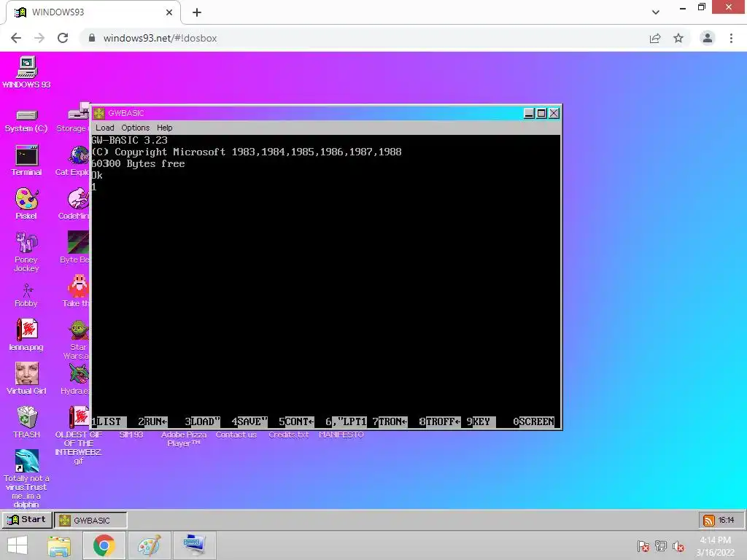Open the Credits.txt desktop file

click(289, 435)
